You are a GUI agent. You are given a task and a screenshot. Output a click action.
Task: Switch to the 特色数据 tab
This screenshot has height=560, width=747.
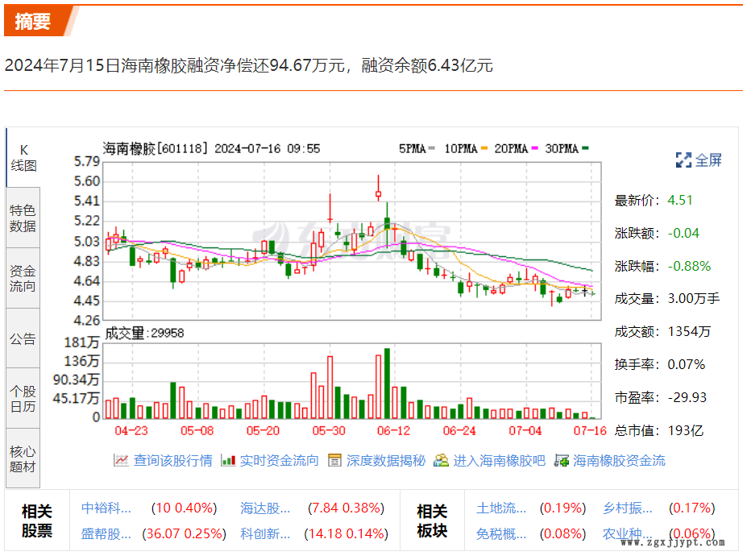(23, 218)
